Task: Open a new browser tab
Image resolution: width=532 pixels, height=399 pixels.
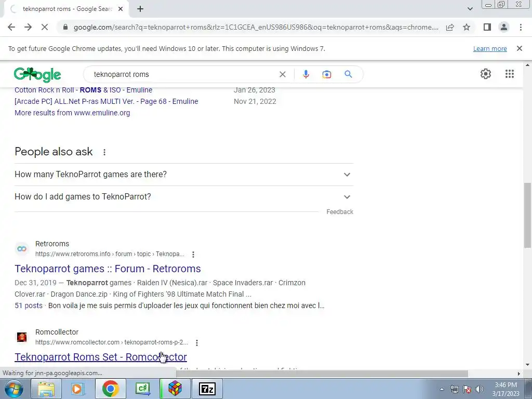Action: click(x=140, y=9)
